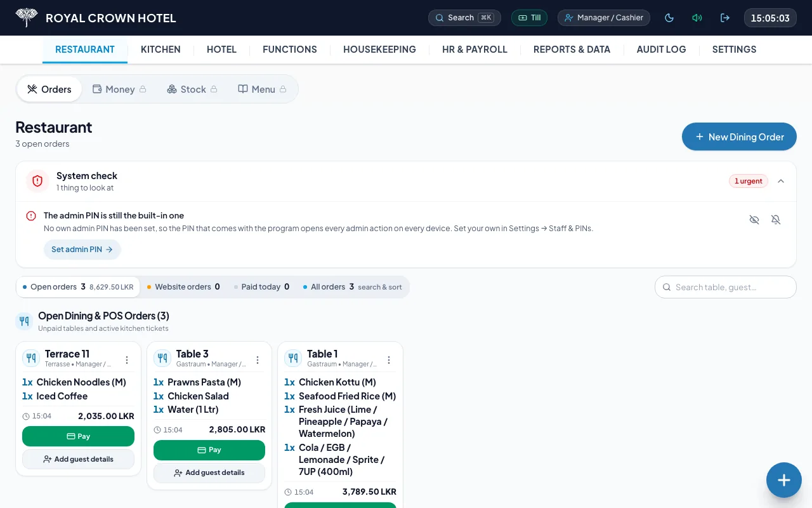
Task: Collapse the System check panel chevron
Action: coord(781,181)
